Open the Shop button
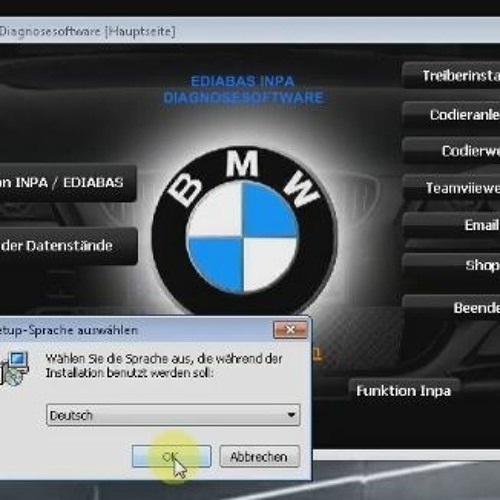Screen dimensions: 500x500 (452, 265)
